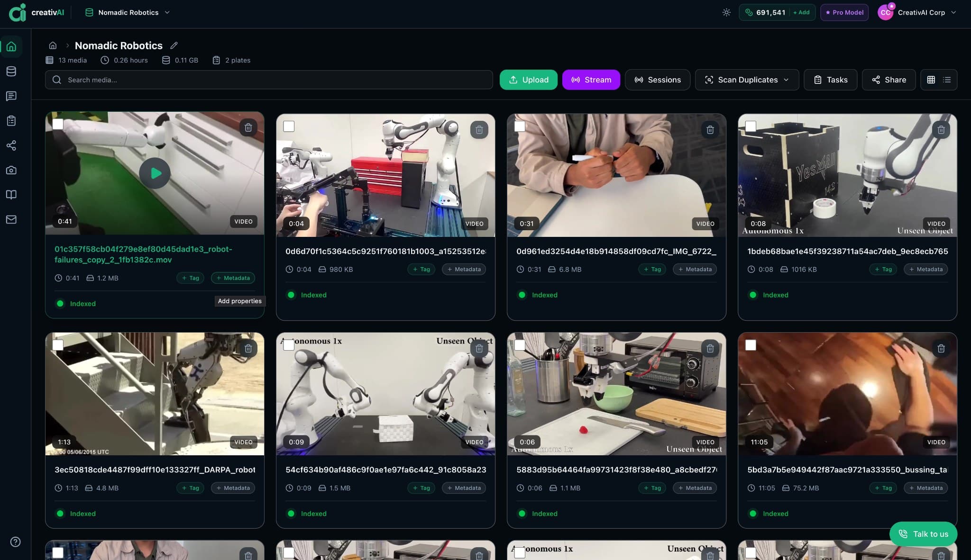The width and height of the screenshot is (971, 560).
Task: Select the bussing video checkbox
Action: click(751, 345)
